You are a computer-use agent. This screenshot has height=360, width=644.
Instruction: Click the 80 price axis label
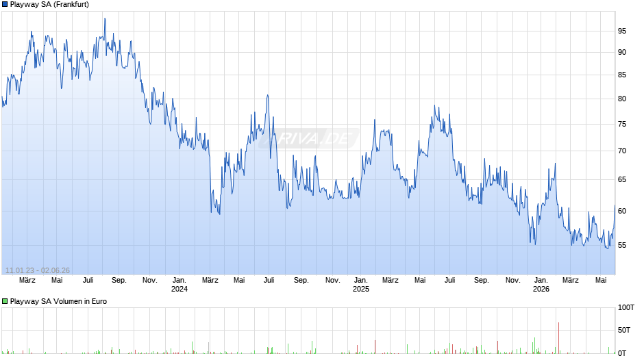(622, 99)
